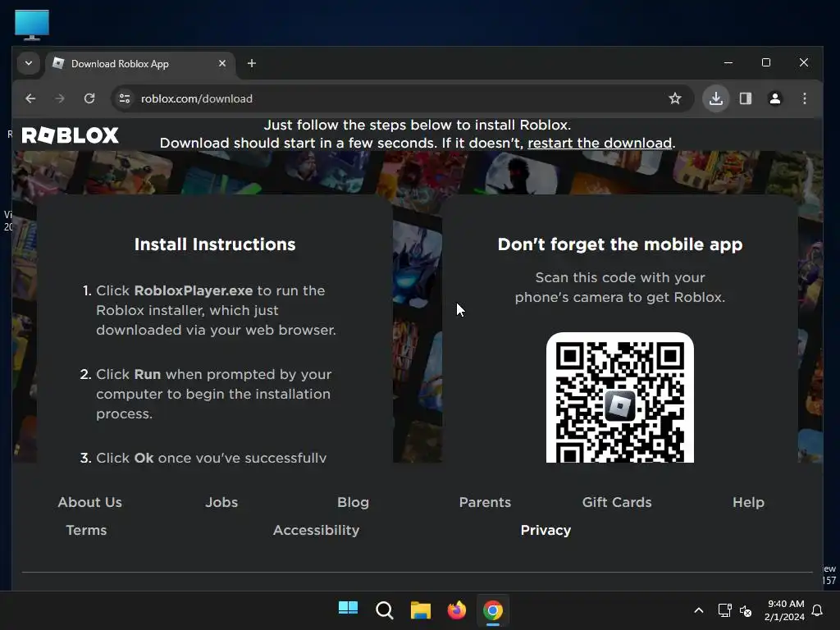840x630 pixels.
Task: Open the Help footer link
Action: (x=748, y=502)
